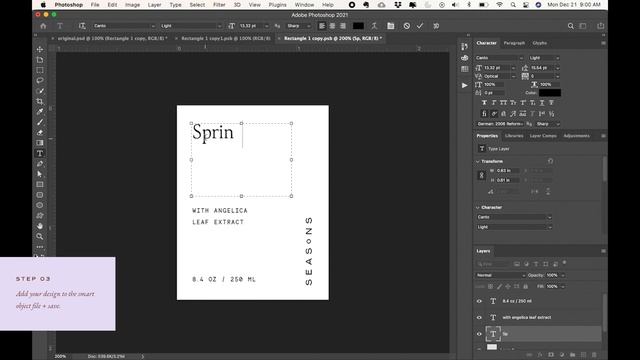This screenshot has width=640, height=360.
Task: Center text in options bar
Action: 332,26
